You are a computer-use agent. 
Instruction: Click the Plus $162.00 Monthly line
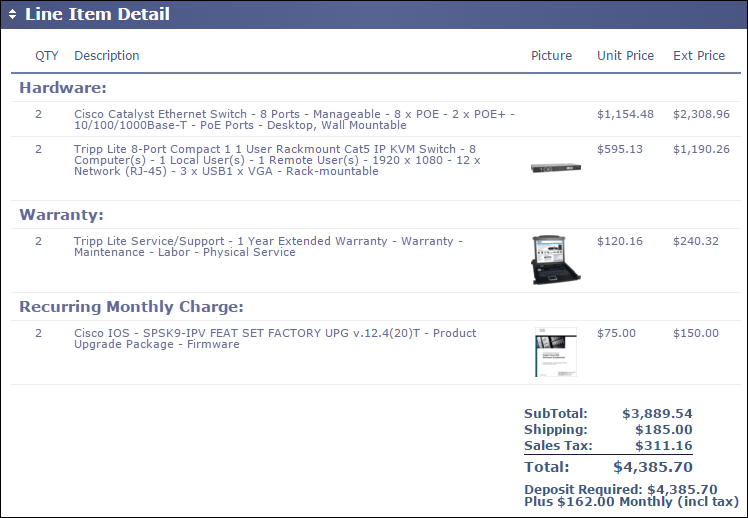click(x=632, y=502)
